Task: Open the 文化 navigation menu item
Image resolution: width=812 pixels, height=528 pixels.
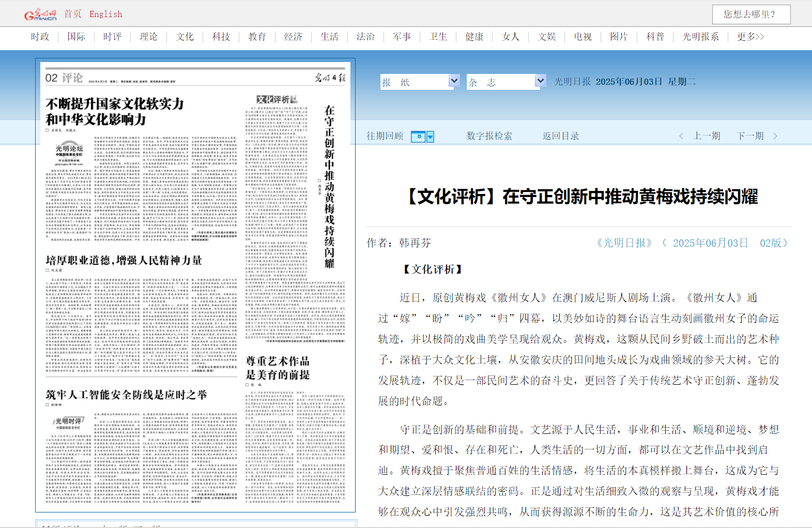Action: [x=185, y=37]
